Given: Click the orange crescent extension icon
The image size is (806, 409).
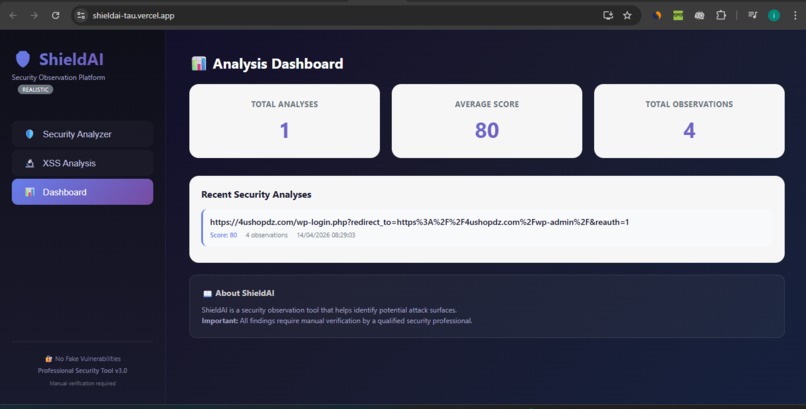Looking at the screenshot, I should coord(657,15).
